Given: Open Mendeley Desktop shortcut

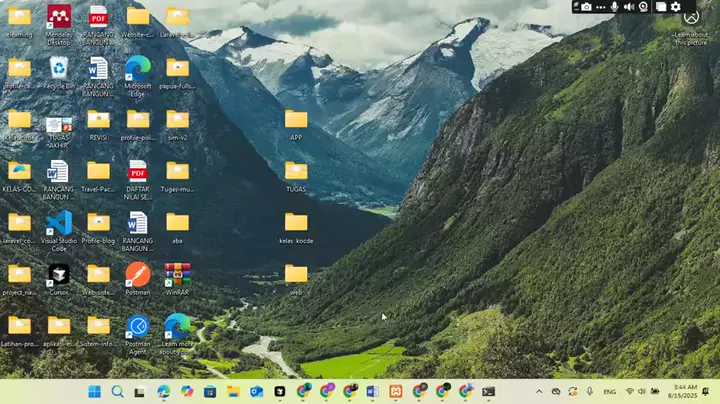Looking at the screenshot, I should tap(58, 17).
